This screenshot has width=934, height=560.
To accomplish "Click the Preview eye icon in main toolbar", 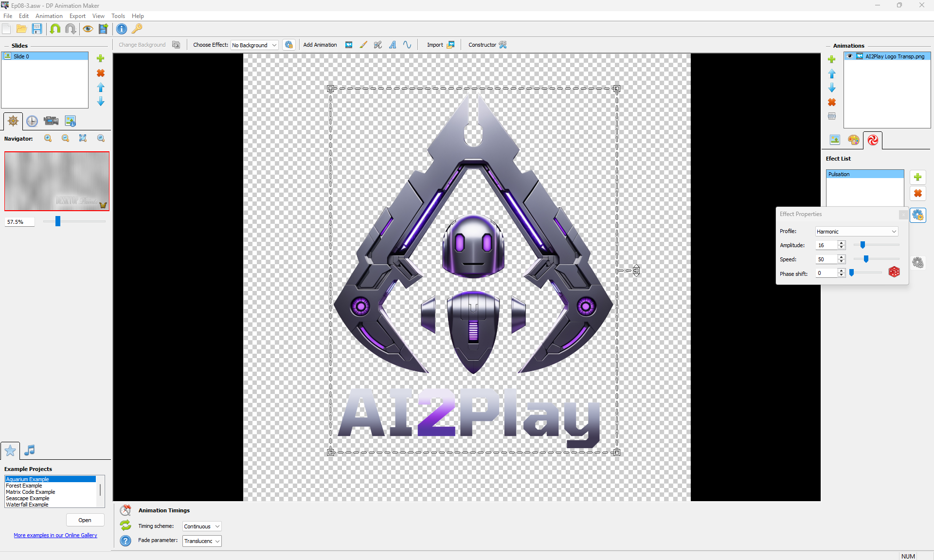I will (x=88, y=29).
